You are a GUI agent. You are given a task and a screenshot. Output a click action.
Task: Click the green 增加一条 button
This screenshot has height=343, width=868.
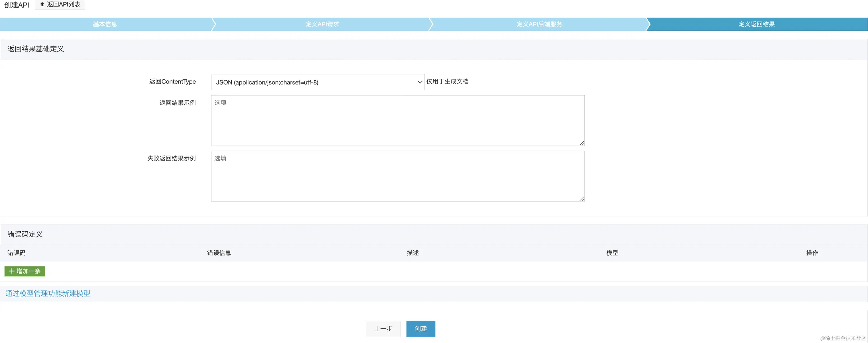25,271
